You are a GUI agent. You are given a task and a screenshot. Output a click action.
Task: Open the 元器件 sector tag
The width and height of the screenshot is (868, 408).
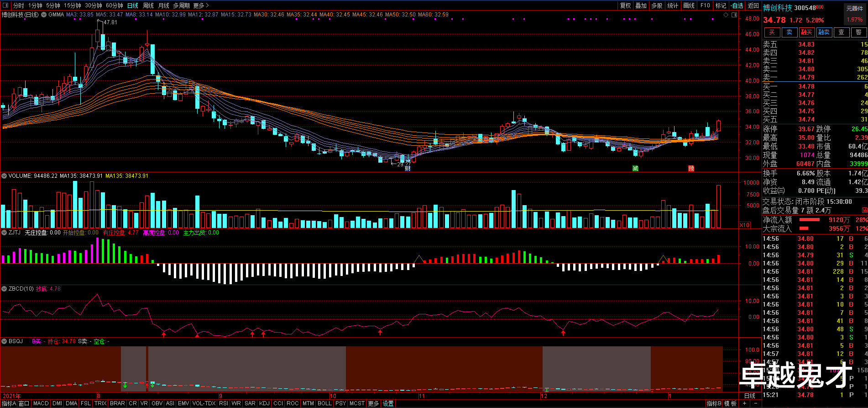pos(855,8)
